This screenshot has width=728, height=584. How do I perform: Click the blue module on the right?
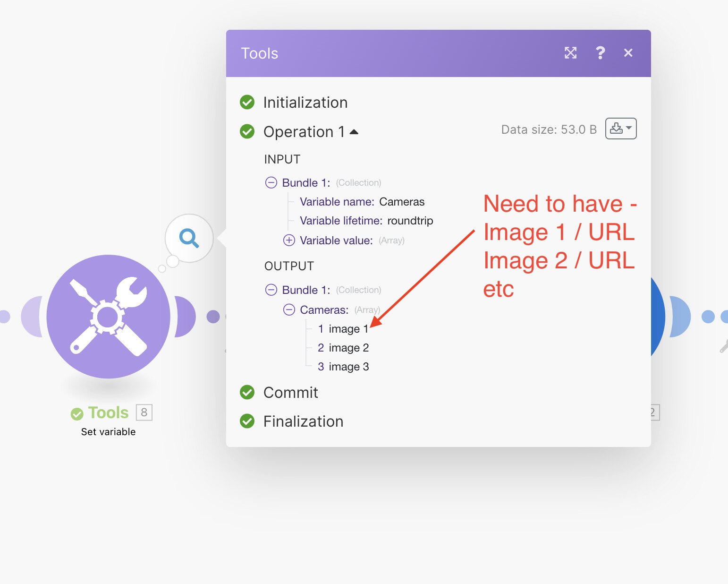(x=658, y=317)
